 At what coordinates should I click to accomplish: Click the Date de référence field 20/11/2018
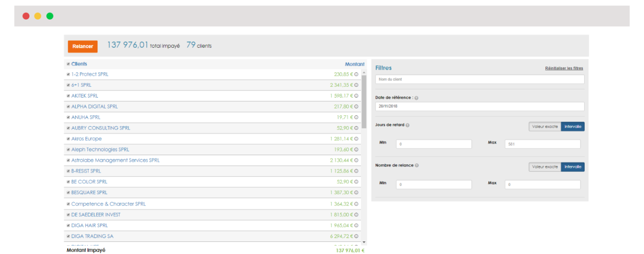(x=480, y=107)
